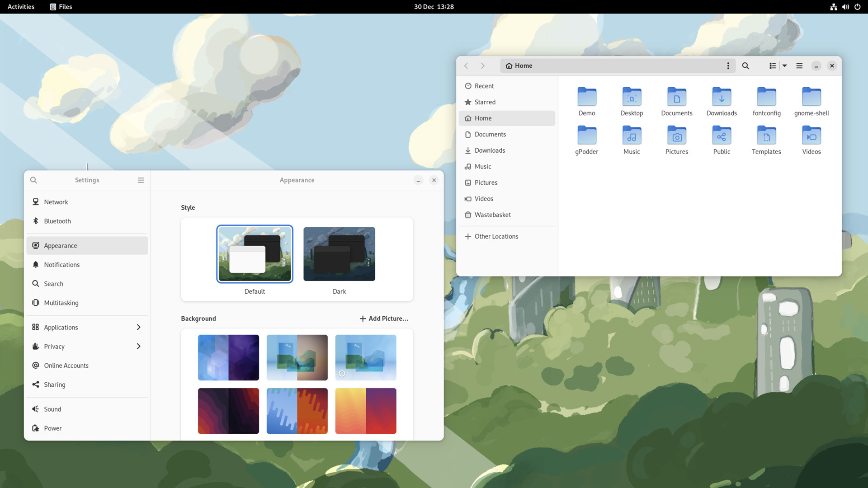Expand the Privacy settings section
The image size is (868, 488).
[54, 346]
